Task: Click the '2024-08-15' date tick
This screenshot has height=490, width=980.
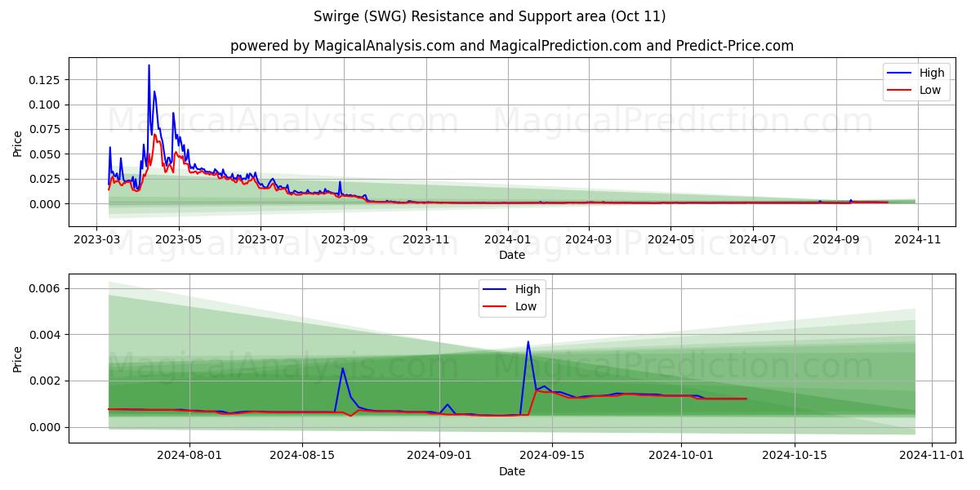Action: [302, 456]
